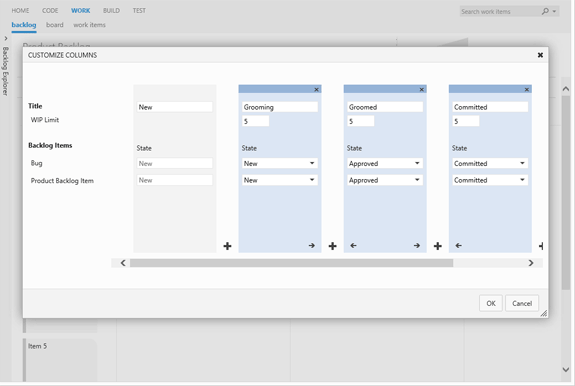This screenshot has width=575, height=386.
Task: Add a column after New
Action: coord(227,246)
